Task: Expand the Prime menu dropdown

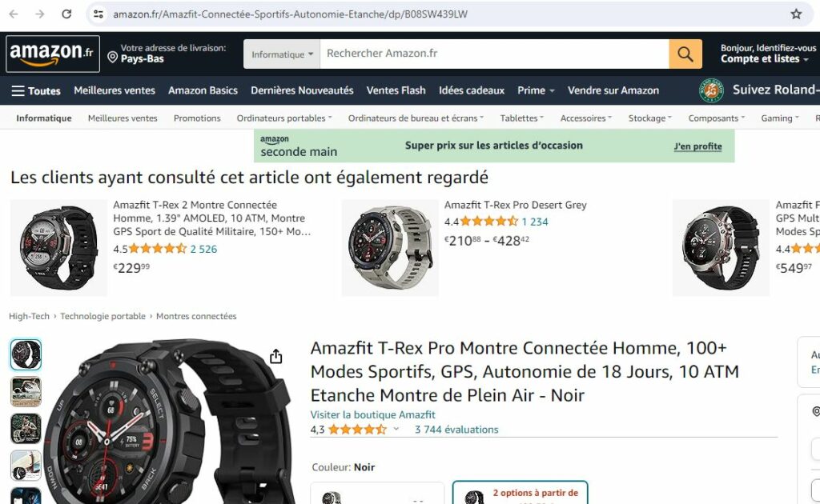Action: click(536, 90)
